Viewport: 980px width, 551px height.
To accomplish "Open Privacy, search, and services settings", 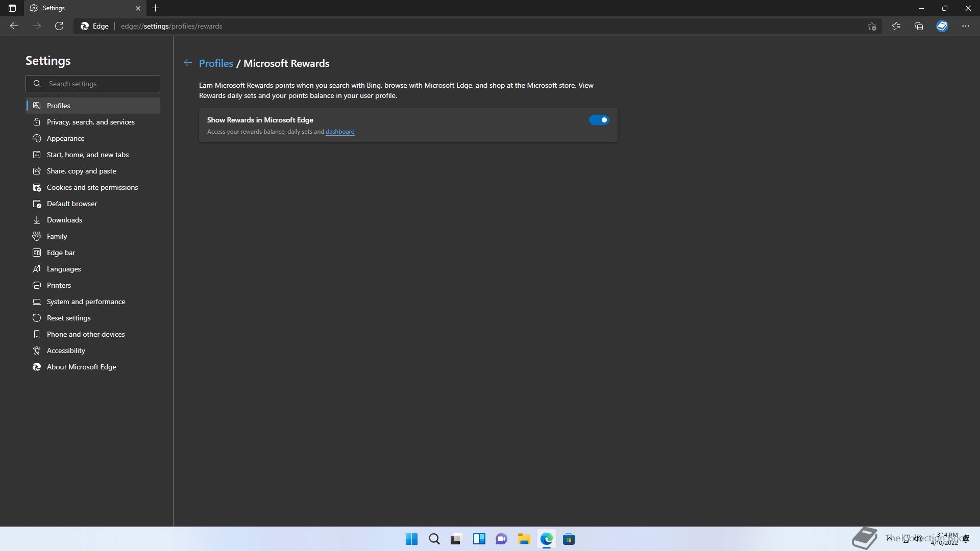I will coord(93,122).
